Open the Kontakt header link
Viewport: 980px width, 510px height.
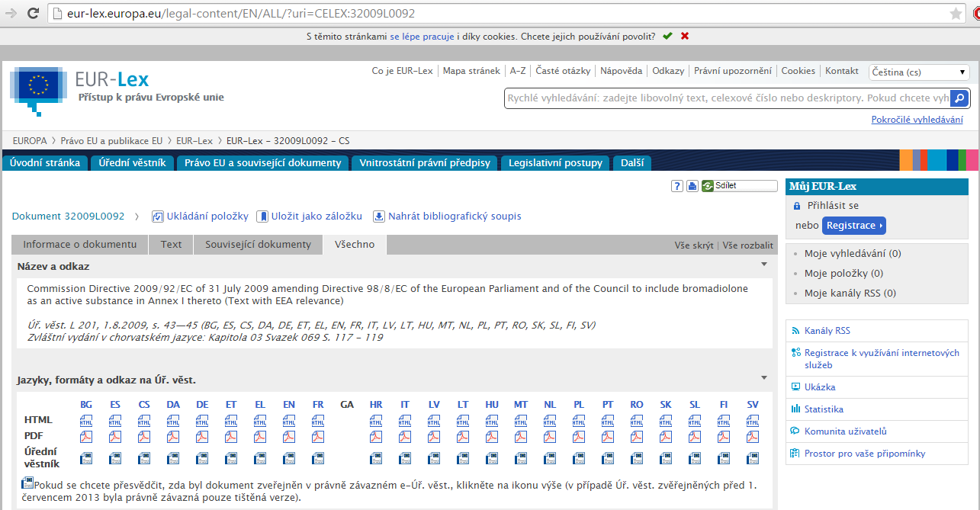pos(842,71)
